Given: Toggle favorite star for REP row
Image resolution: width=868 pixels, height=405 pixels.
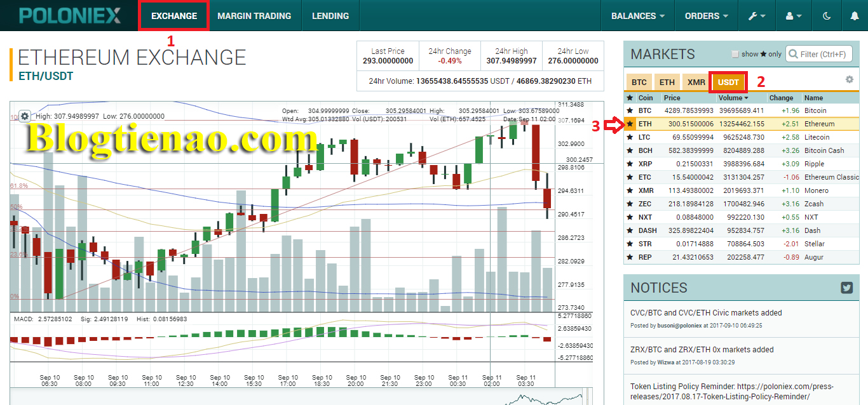Looking at the screenshot, I should coord(630,257).
